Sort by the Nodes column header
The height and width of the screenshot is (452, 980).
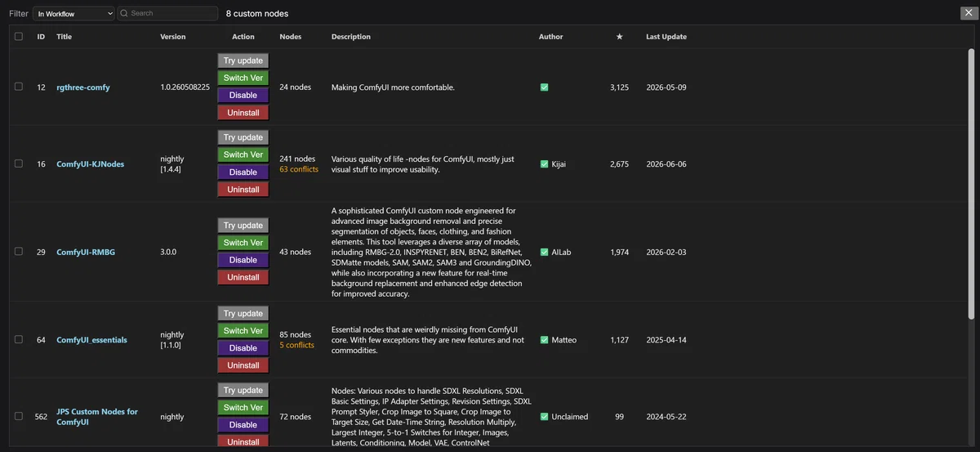tap(290, 37)
